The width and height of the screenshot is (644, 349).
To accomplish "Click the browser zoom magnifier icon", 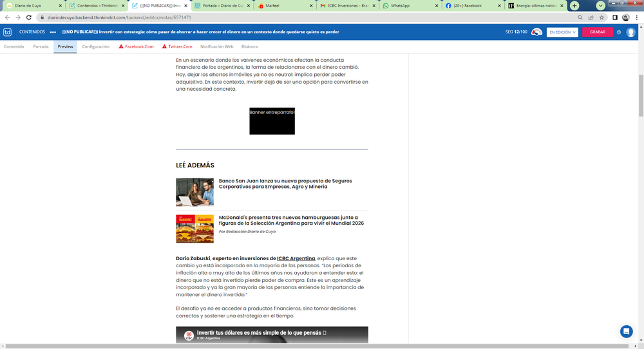I will (580, 17).
